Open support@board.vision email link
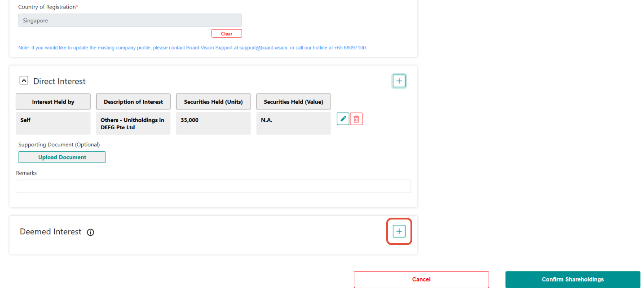Image resolution: width=644 pixels, height=294 pixels. (x=263, y=48)
